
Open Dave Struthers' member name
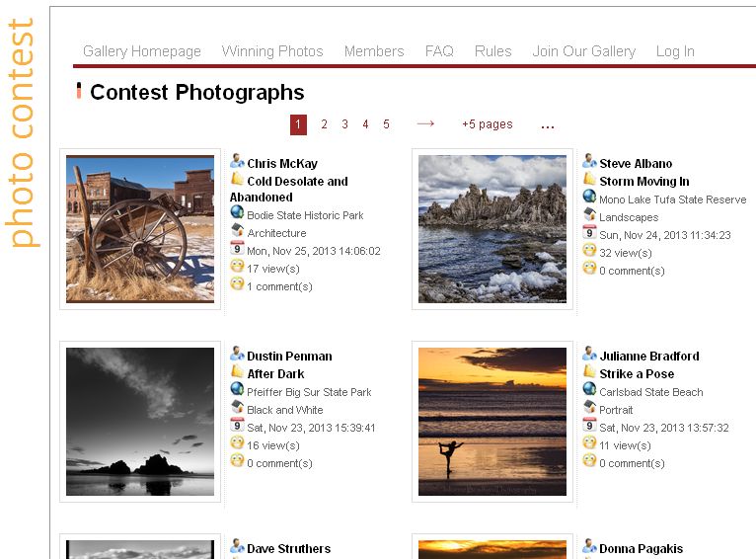(x=289, y=548)
